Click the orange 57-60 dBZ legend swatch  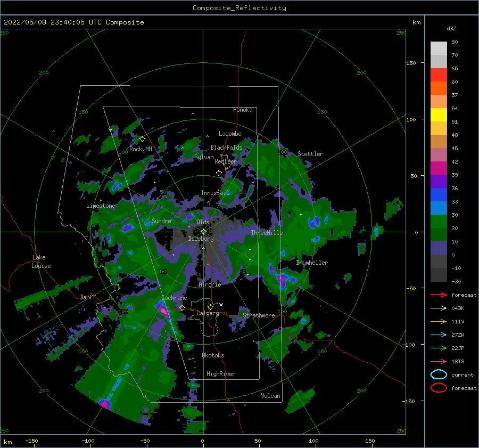click(x=439, y=88)
